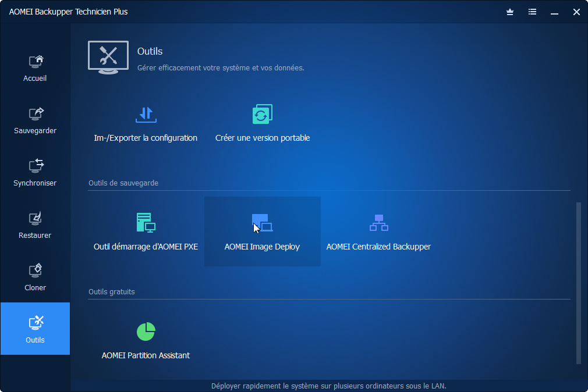Open AOMEI Centralized Backupper network icon
Image resolution: width=588 pixels, height=392 pixels.
[x=379, y=223]
